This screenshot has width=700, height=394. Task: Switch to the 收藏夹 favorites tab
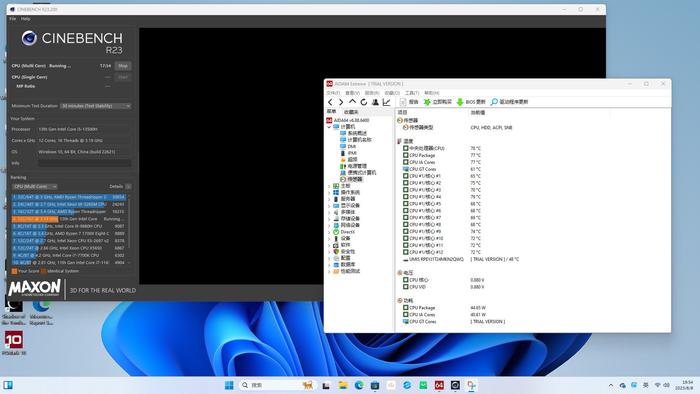tap(351, 112)
